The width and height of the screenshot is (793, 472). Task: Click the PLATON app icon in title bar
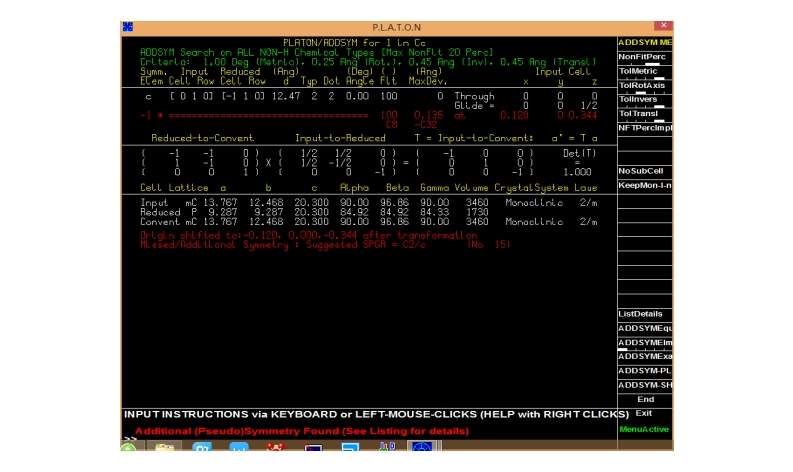coord(127,27)
